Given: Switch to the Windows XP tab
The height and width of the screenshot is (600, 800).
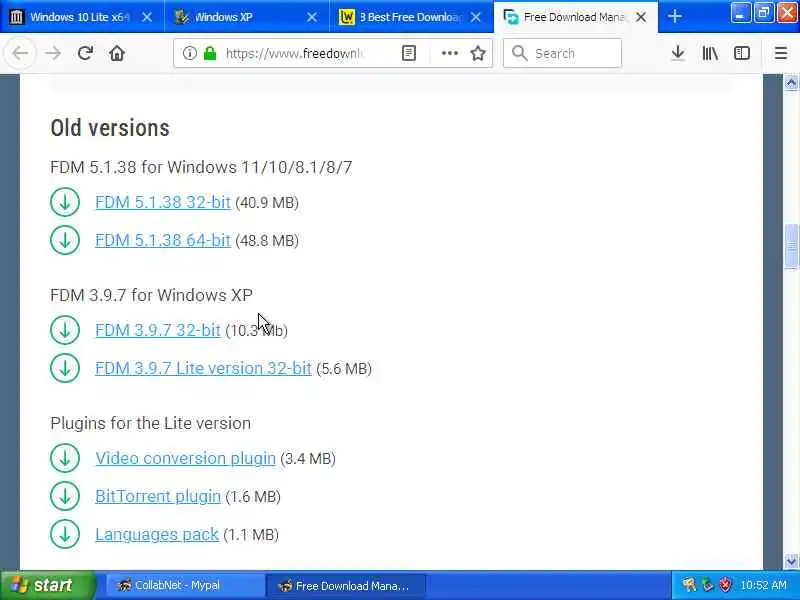Looking at the screenshot, I should tap(247, 17).
